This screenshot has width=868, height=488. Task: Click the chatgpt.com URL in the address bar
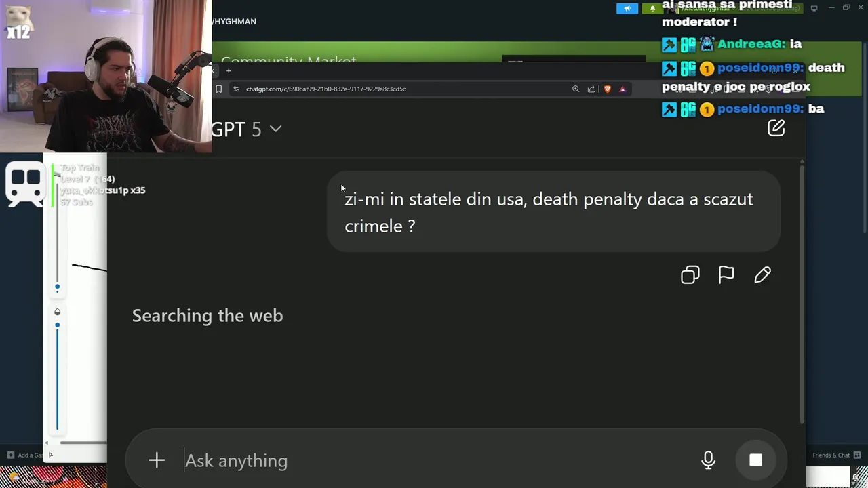pyautogui.click(x=325, y=89)
